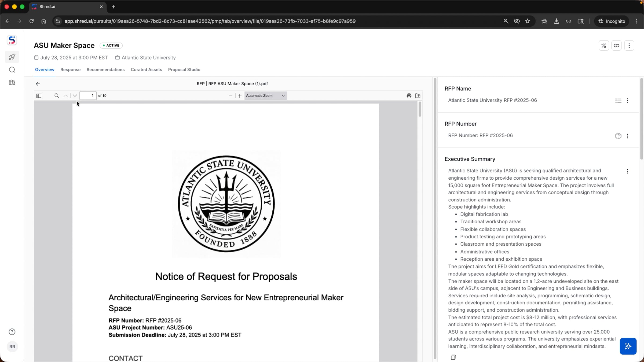Copy pursuit link with chain icon
Image resolution: width=644 pixels, height=362 pixels.
(x=616, y=46)
